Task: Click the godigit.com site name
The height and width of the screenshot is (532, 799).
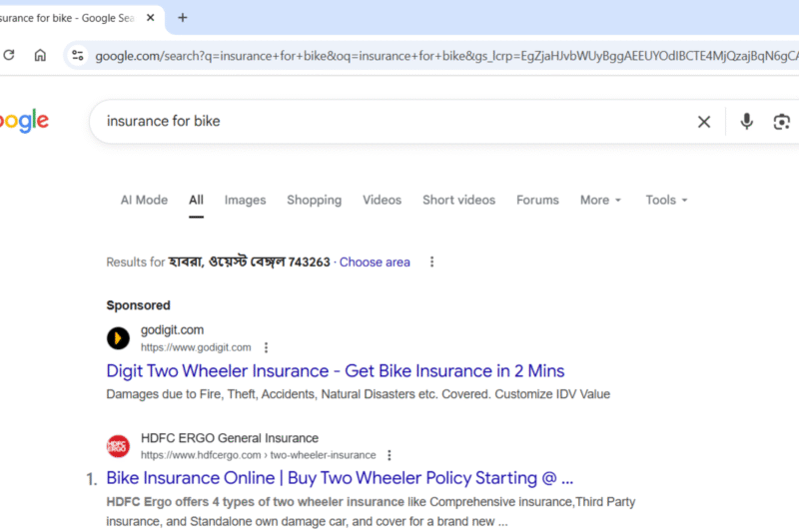Action: (172, 330)
